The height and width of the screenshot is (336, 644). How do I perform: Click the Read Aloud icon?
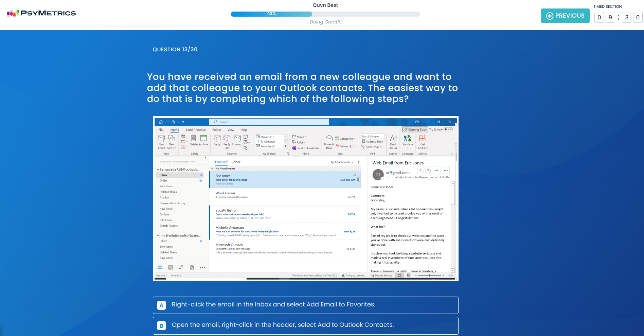click(393, 139)
